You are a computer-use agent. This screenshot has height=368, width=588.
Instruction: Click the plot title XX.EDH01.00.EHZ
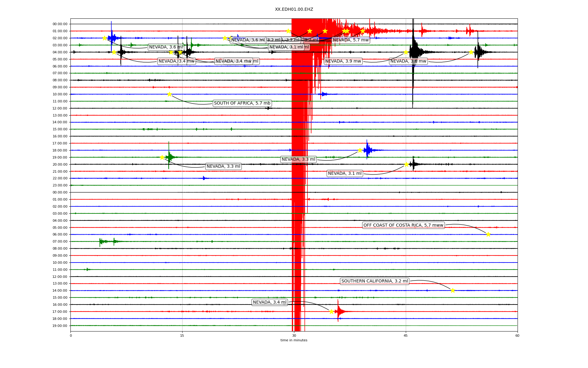(294, 10)
